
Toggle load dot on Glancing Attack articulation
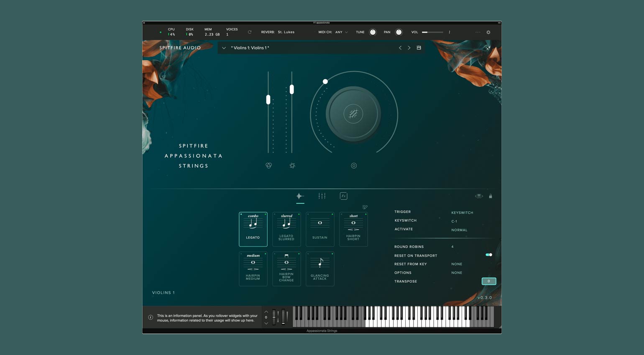coord(332,254)
